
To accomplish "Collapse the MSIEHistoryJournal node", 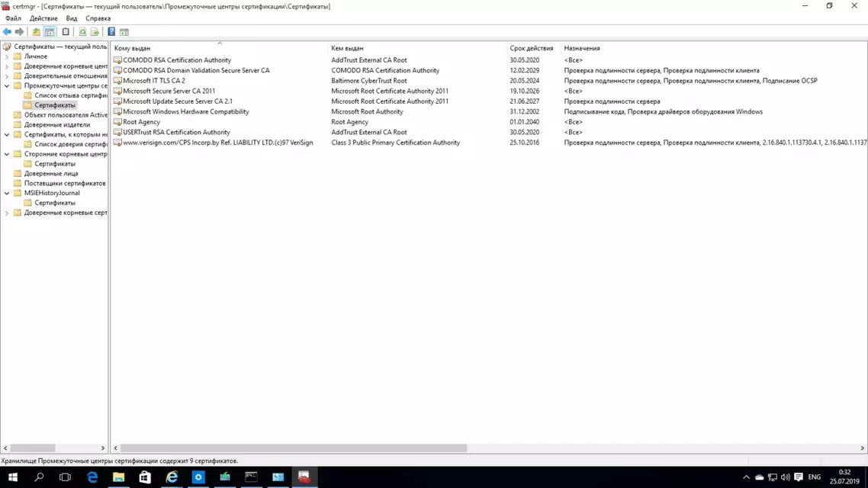I will pos(7,193).
